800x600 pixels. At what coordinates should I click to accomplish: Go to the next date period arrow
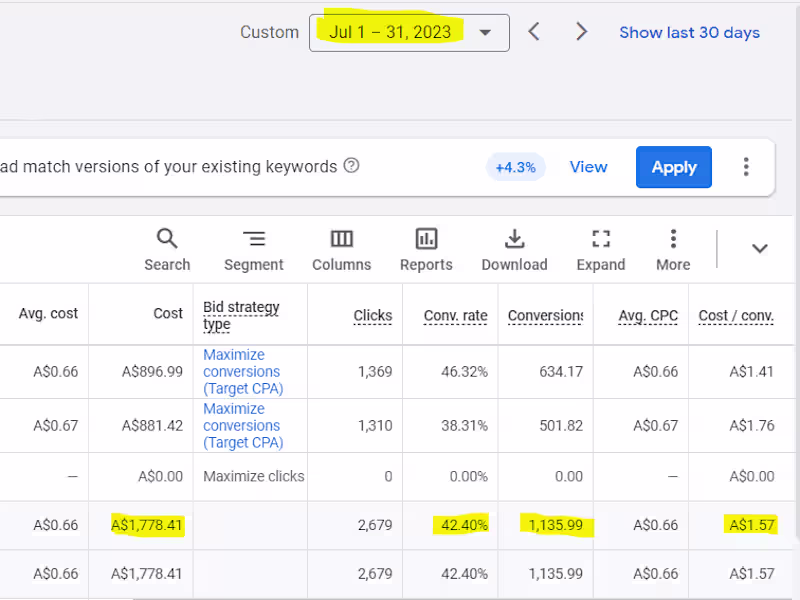click(581, 31)
